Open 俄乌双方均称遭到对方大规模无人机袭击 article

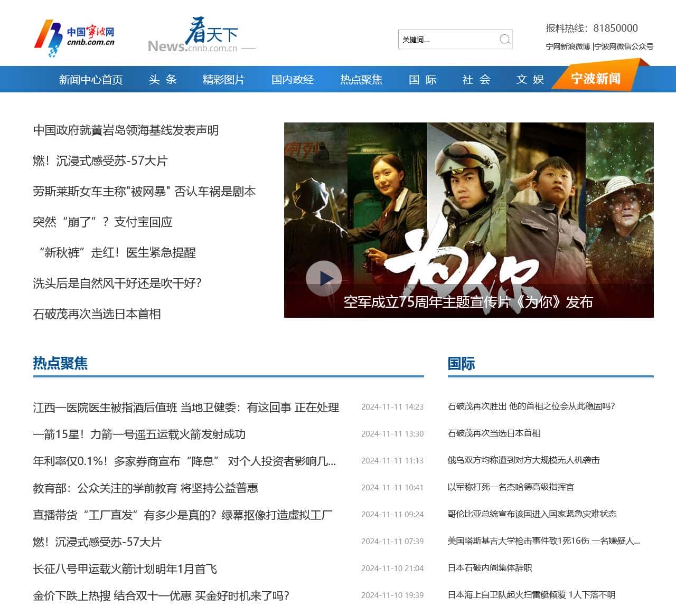(x=523, y=460)
